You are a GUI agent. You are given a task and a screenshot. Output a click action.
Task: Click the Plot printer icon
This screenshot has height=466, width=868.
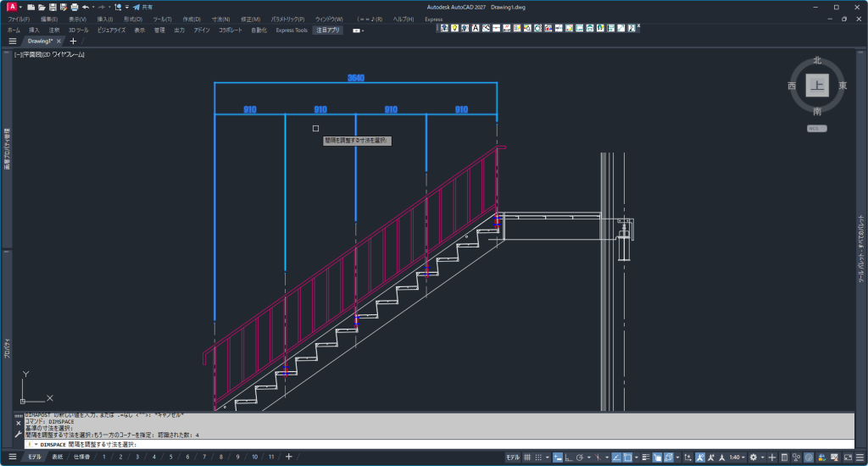(75, 7)
